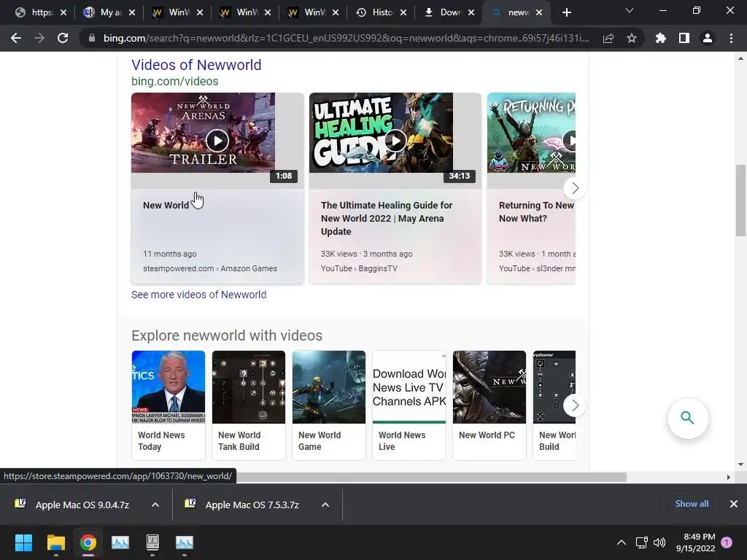747x560 pixels.
Task: Open File Explorer from taskbar
Action: point(55,542)
